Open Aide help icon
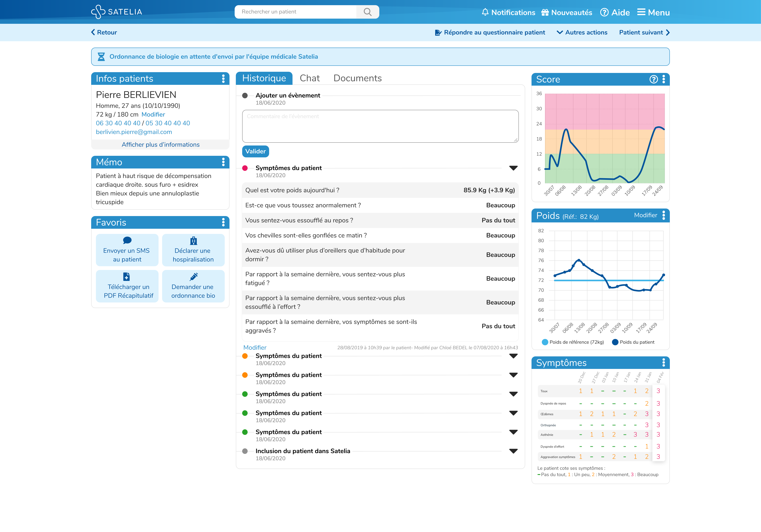Viewport: 761px width, 532px height. [604, 12]
